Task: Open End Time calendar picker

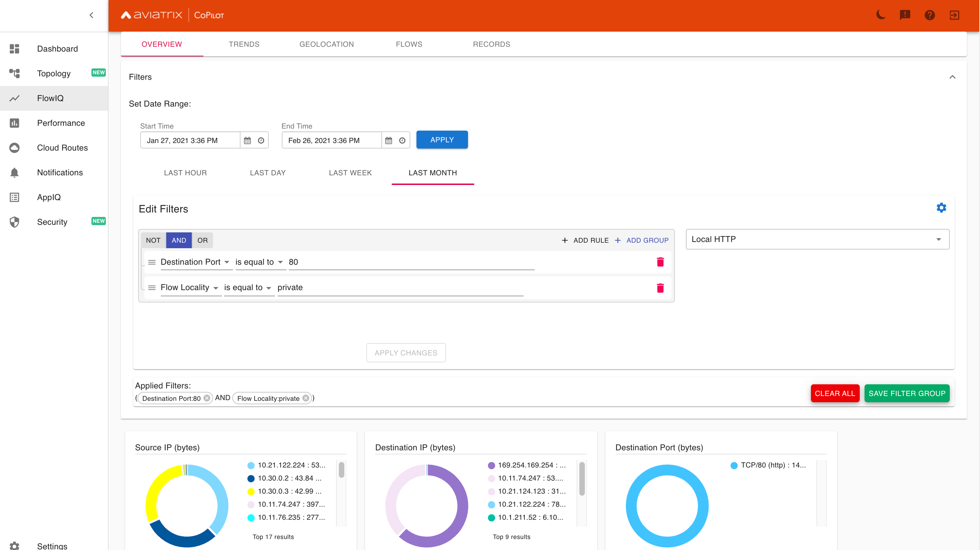Action: [388, 141]
